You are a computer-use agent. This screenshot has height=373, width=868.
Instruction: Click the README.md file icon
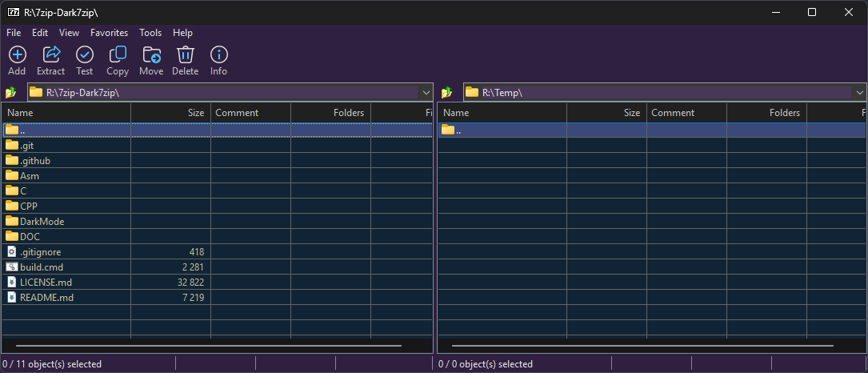click(x=12, y=297)
